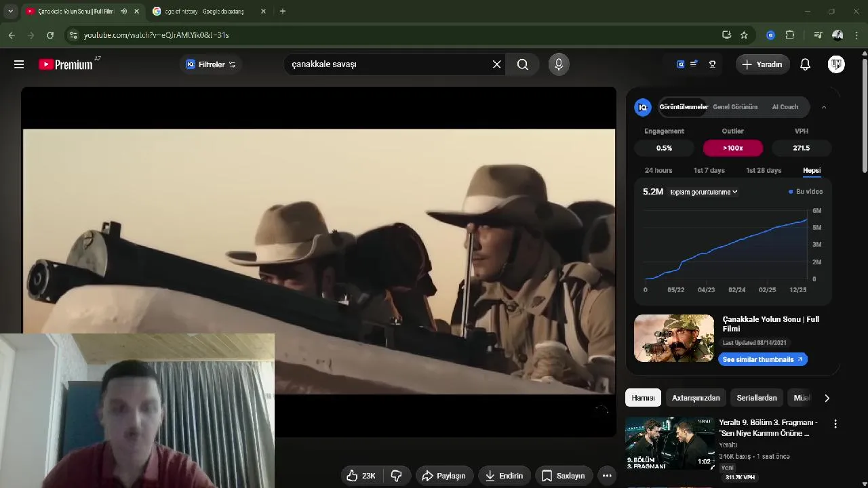Image resolution: width=868 pixels, height=488 pixels.
Task: Select Seriallardan filter chip
Action: [x=757, y=398]
